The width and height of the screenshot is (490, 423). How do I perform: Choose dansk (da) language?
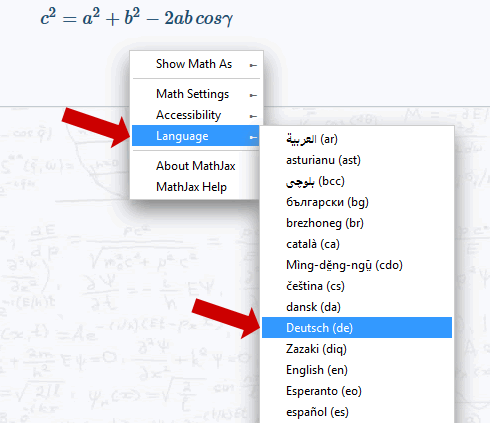[x=357, y=307]
